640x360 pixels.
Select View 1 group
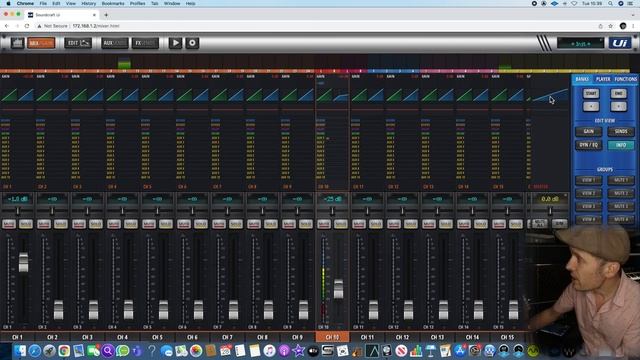click(589, 180)
